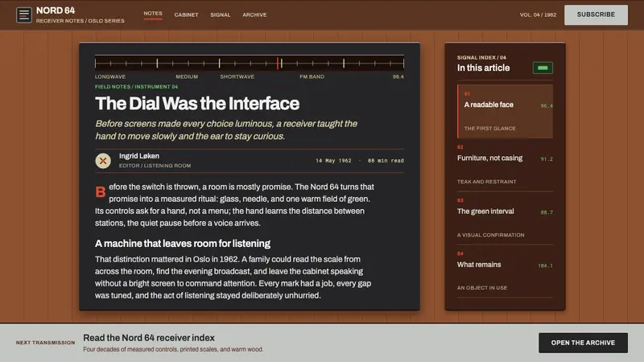Open the hamburger menu icon
The width and height of the screenshot is (644, 362).
(x=24, y=15)
